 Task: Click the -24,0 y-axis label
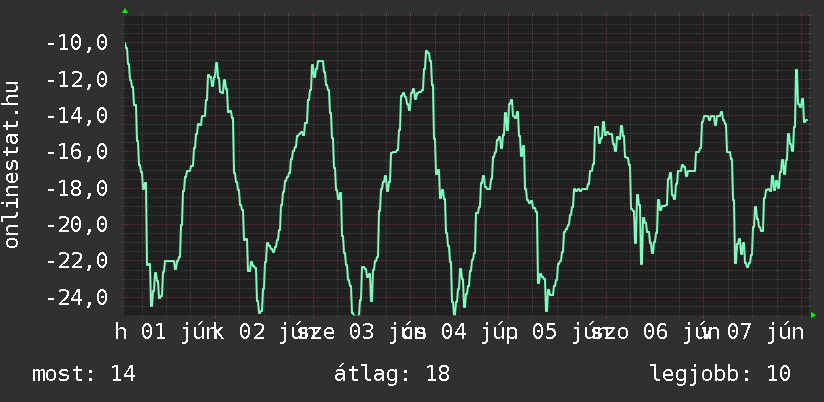[x=77, y=297]
